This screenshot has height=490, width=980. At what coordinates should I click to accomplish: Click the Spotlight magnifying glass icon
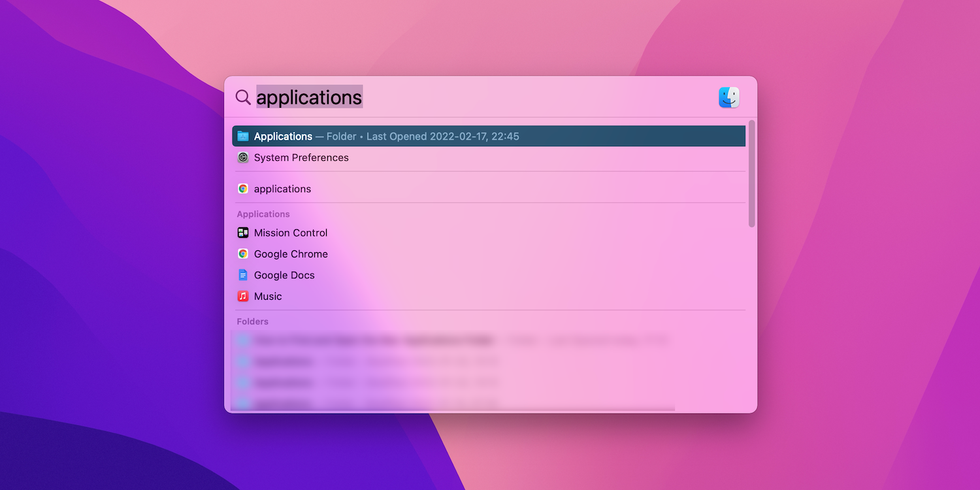(243, 97)
